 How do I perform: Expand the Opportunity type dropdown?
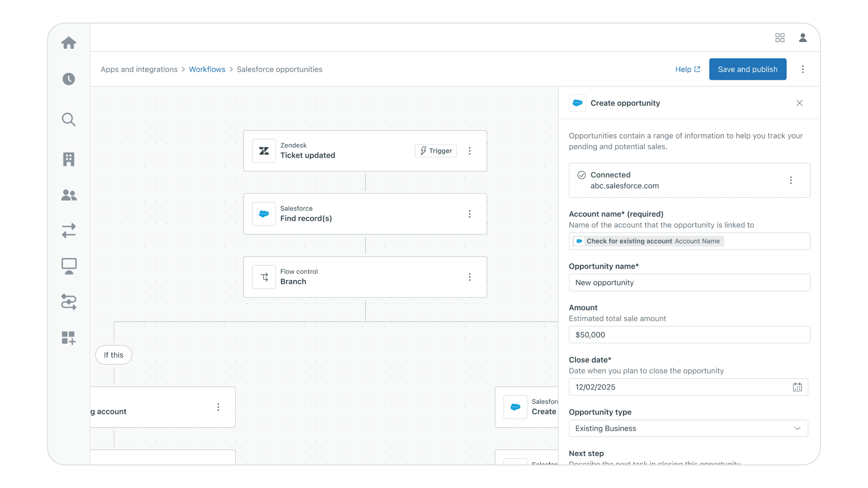(x=688, y=428)
